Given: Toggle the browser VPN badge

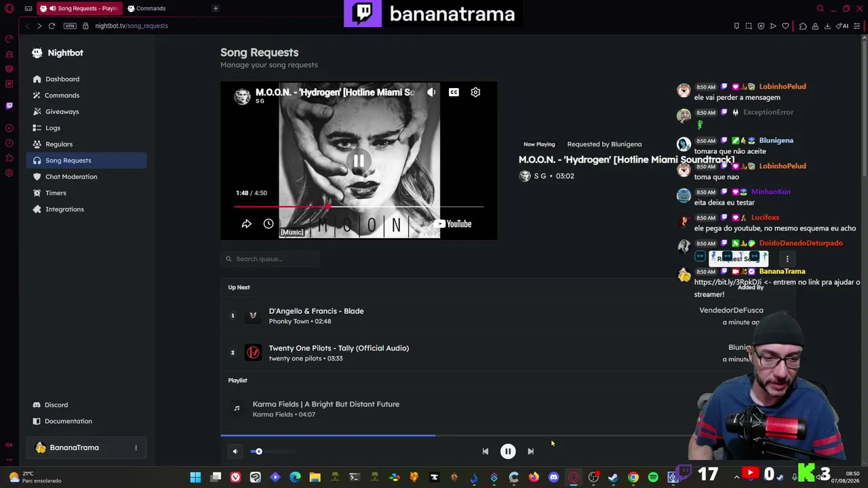Looking at the screenshot, I should 70,26.
